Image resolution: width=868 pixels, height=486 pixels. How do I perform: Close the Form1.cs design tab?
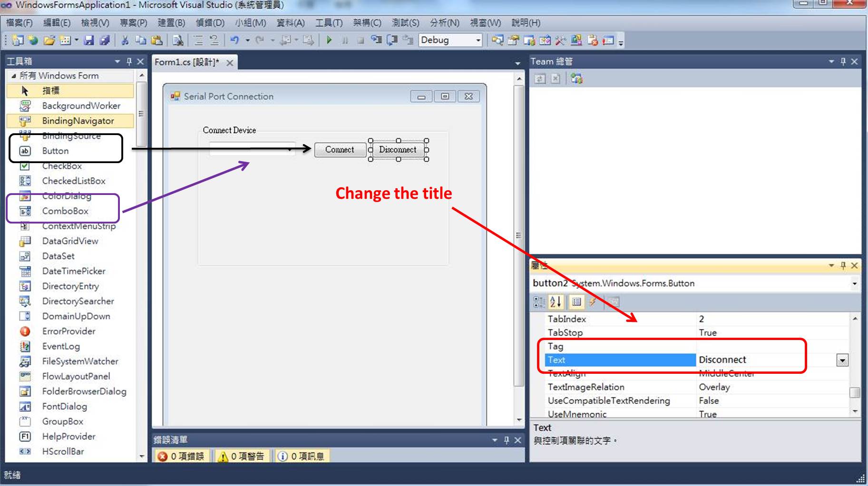[x=230, y=63]
